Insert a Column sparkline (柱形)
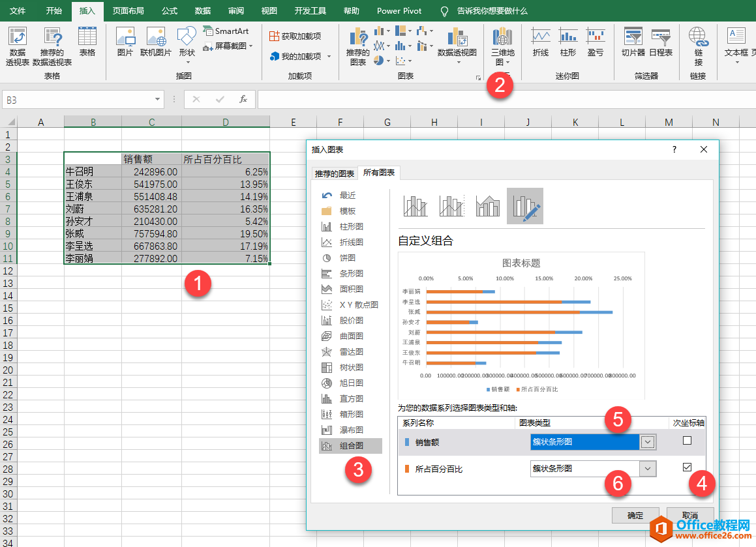Screen dimensions: 756x547 568,42
